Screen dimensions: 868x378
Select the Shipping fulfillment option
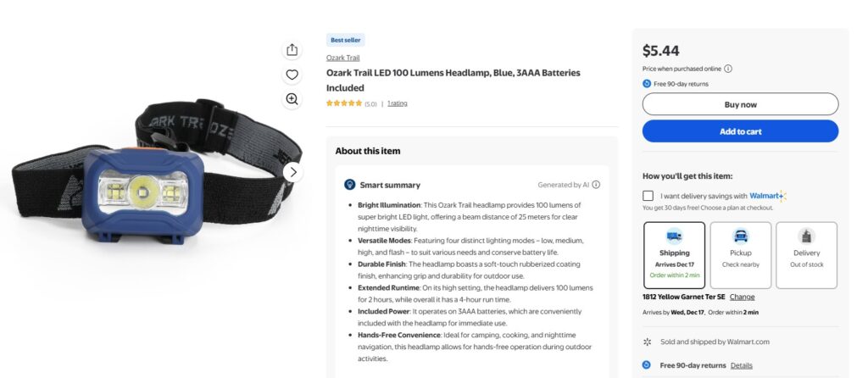click(674, 255)
